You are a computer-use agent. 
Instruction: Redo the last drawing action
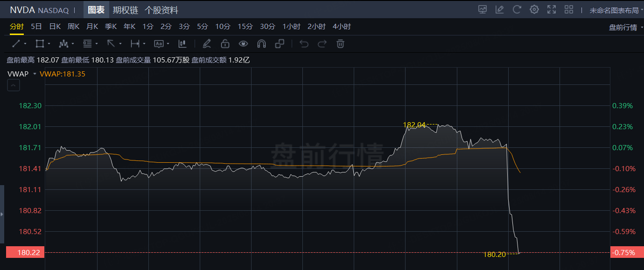tap(322, 44)
